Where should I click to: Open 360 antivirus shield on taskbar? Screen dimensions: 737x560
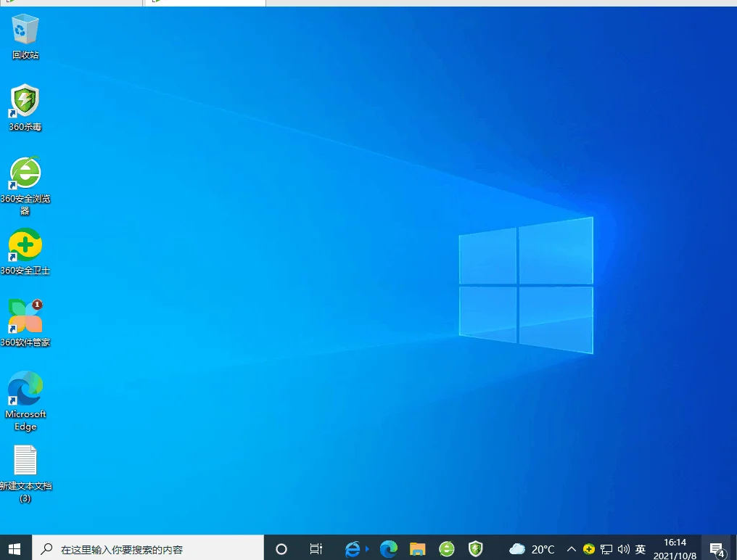tap(476, 548)
